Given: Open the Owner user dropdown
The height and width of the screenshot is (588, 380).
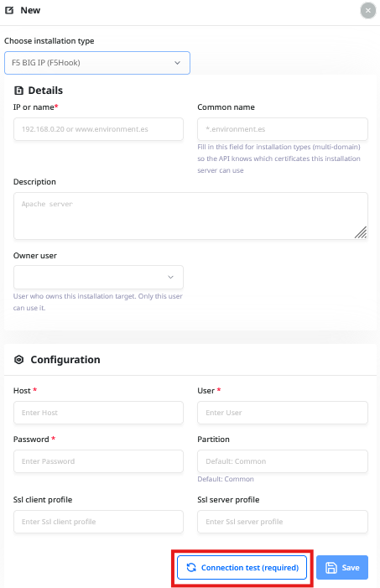Looking at the screenshot, I should coord(98,277).
